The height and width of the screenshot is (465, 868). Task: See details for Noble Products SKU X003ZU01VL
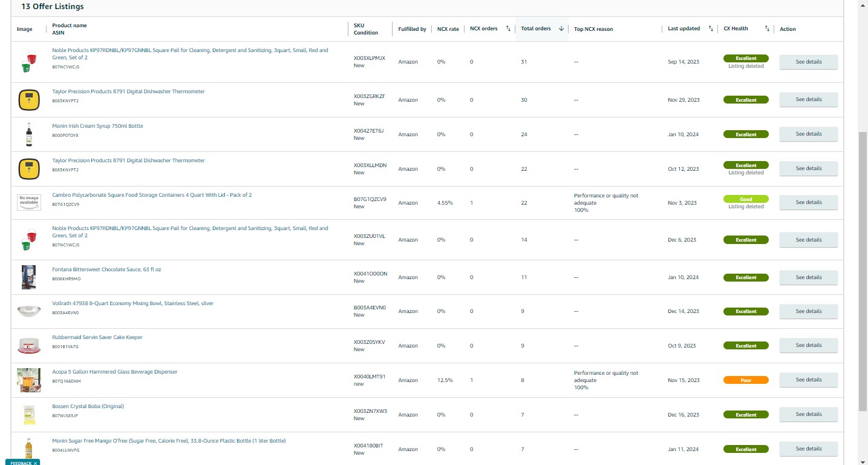click(x=808, y=240)
